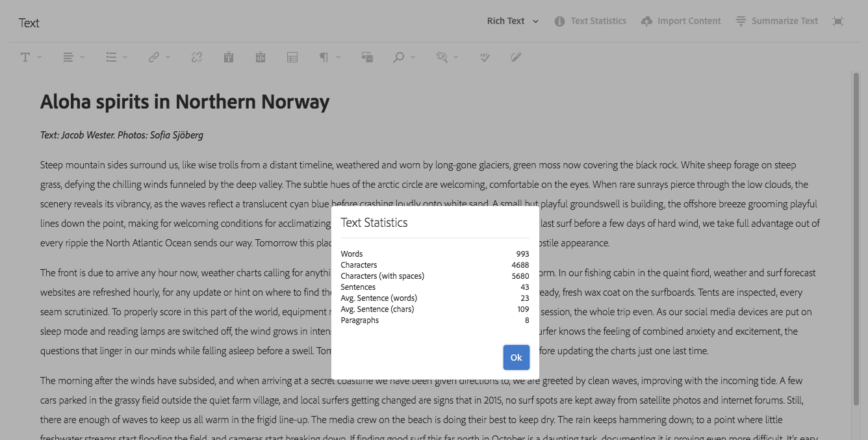Expand the text format (T) dropdown

30,57
